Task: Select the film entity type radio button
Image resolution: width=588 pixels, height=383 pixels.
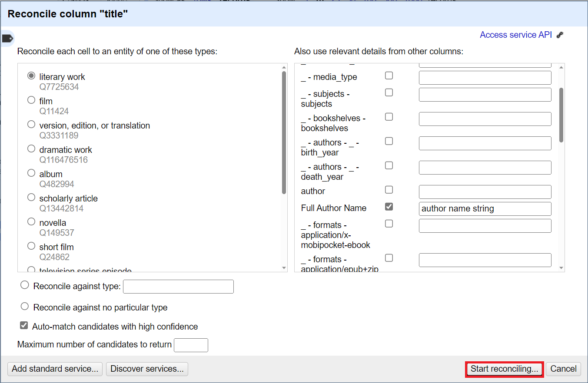Action: (31, 99)
